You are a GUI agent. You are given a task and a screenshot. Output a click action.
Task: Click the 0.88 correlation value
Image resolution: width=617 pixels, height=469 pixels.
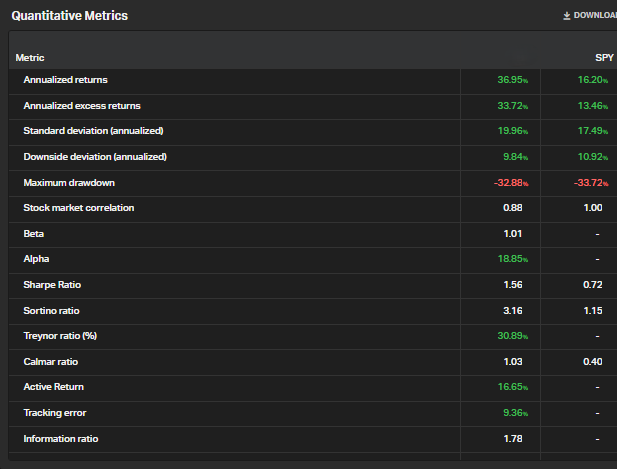coord(513,208)
